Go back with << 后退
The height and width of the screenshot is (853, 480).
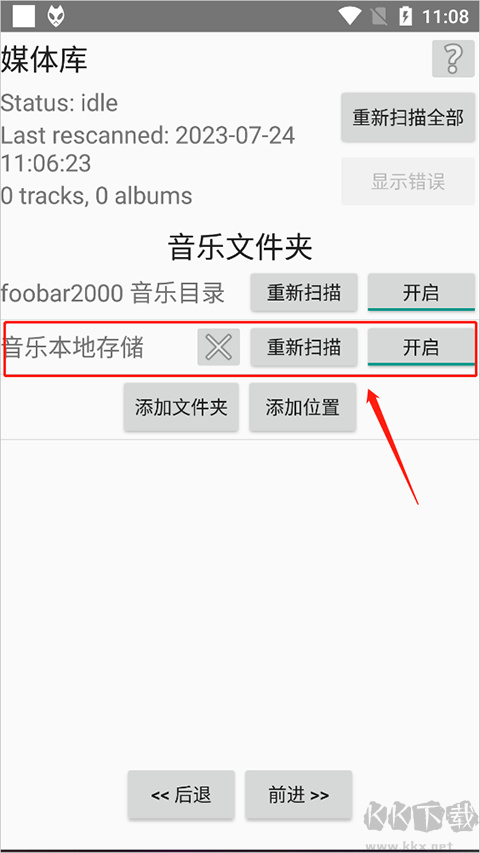[181, 795]
